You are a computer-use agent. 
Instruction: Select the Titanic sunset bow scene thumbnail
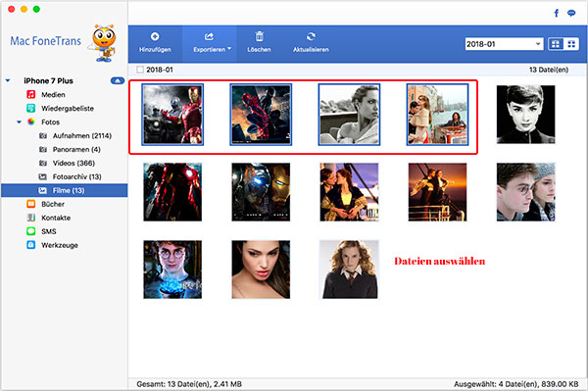coord(438,192)
